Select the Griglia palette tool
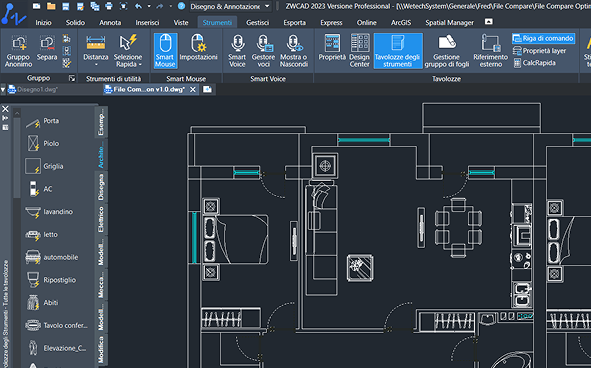This screenshot has width=591, height=368. [x=44, y=166]
